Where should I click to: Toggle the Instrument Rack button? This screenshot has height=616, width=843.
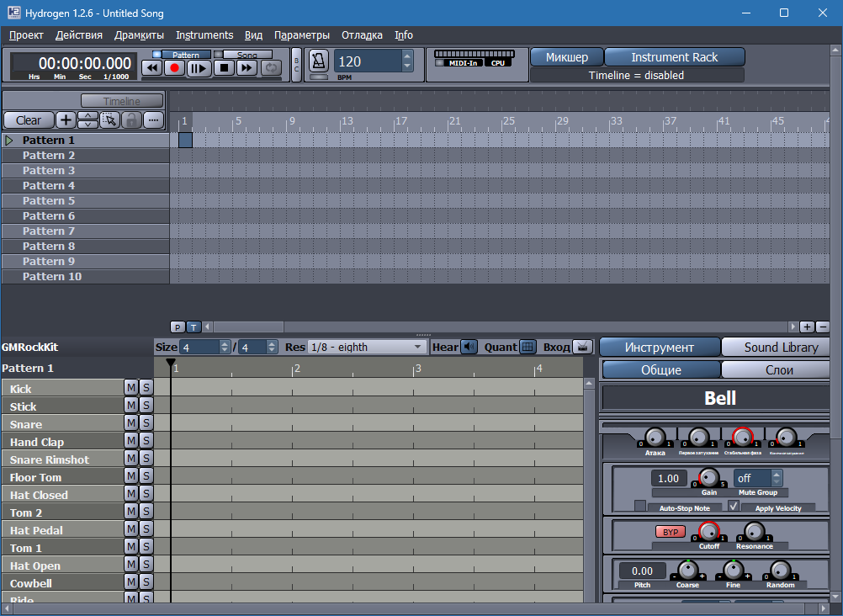click(674, 57)
